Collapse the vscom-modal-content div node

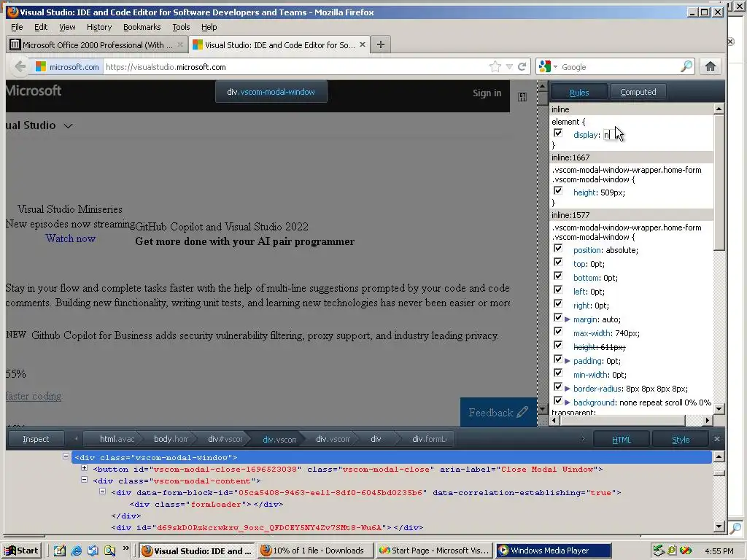click(85, 480)
